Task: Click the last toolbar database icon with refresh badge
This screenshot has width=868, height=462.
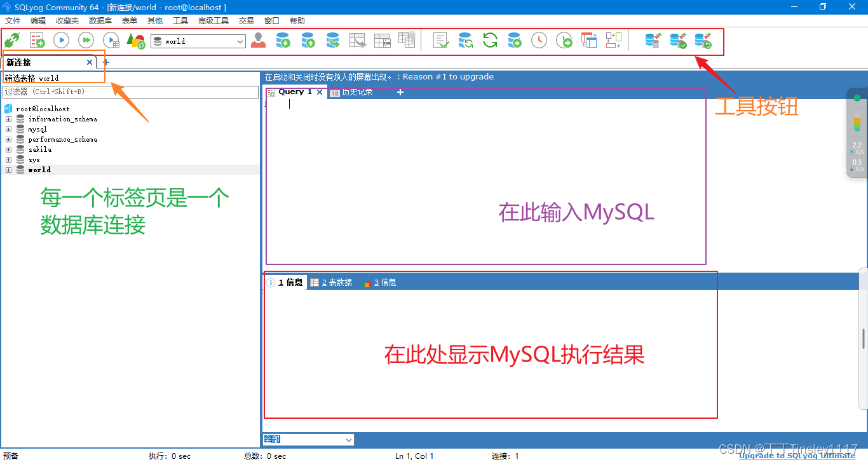Action: pyautogui.click(x=703, y=41)
